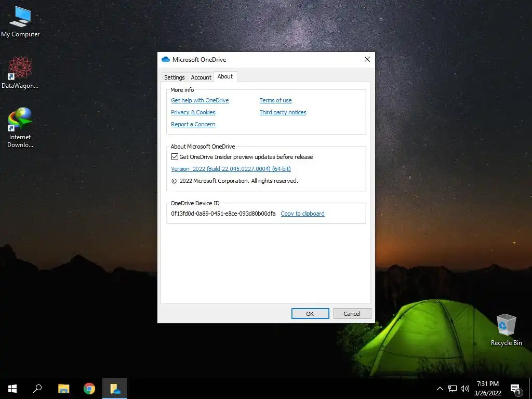
Task: Click the Version 2022 build link
Action: pos(231,169)
